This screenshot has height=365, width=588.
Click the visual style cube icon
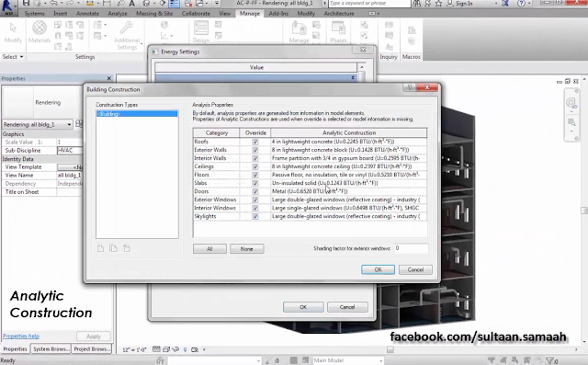pyautogui.click(x=166, y=349)
